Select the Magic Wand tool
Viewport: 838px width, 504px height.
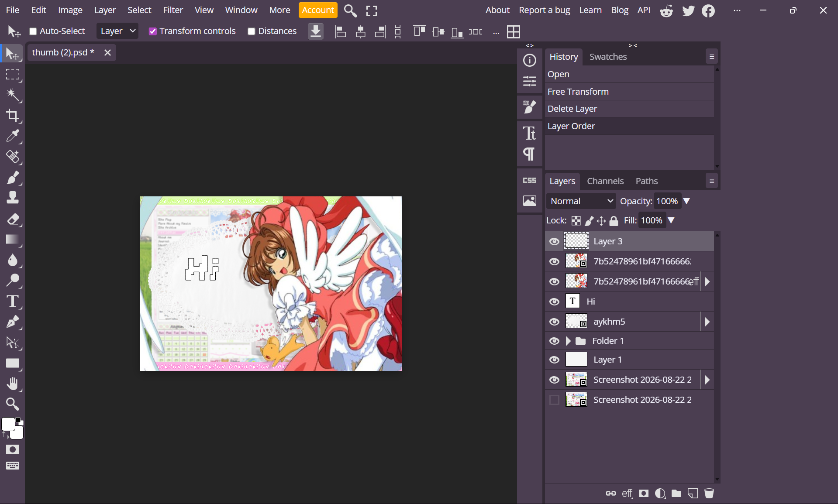[x=13, y=95]
